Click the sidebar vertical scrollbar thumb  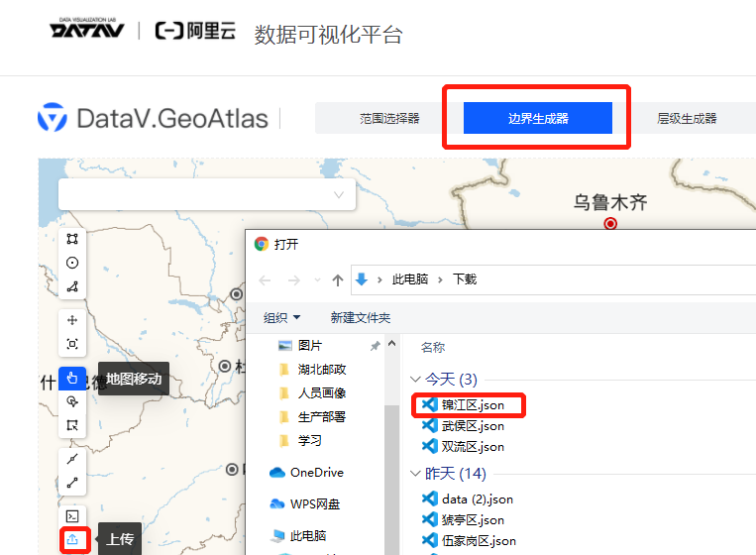tap(392, 480)
